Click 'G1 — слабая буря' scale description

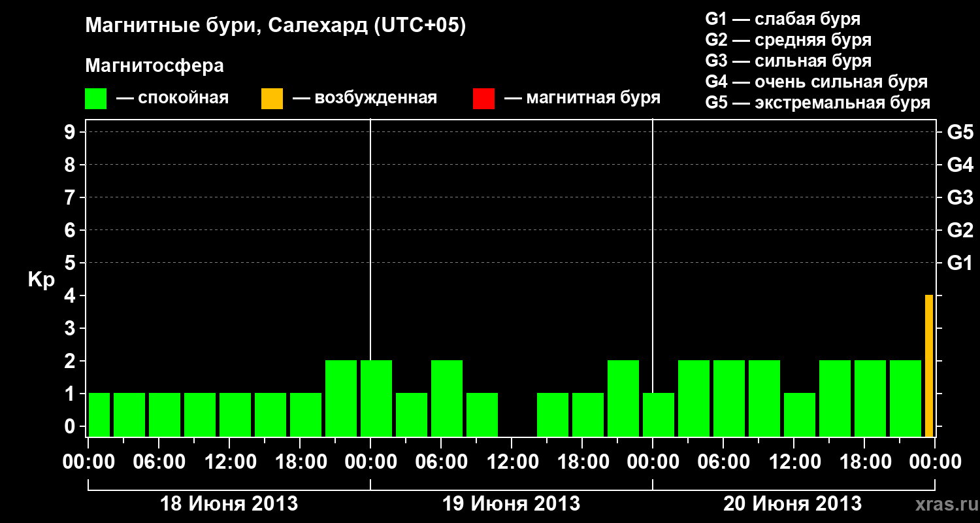(783, 19)
